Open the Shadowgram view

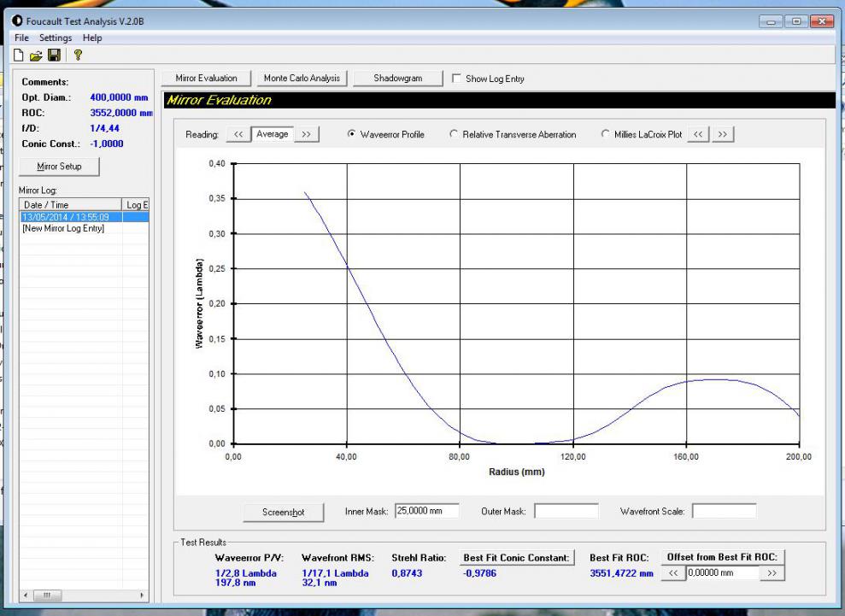(x=397, y=78)
